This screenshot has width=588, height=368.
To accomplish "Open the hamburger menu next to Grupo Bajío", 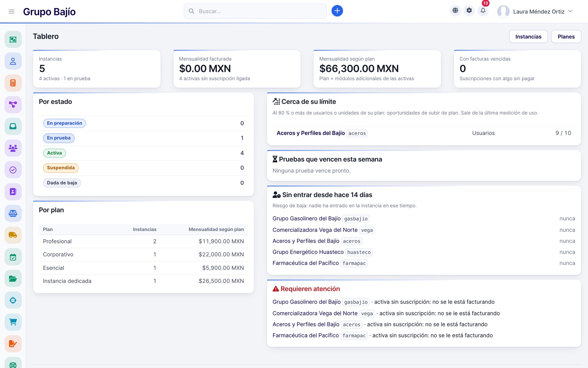I will coord(11,11).
